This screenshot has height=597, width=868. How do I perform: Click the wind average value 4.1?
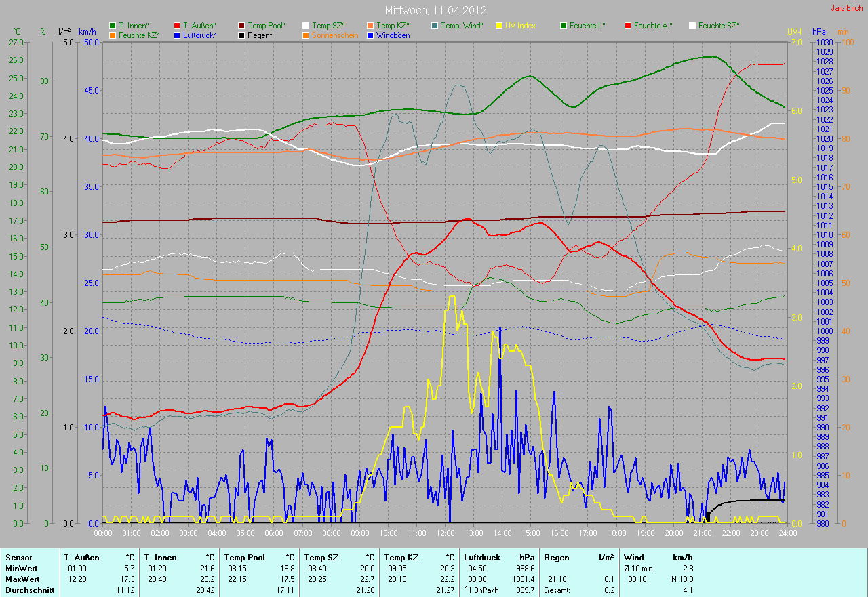688,590
